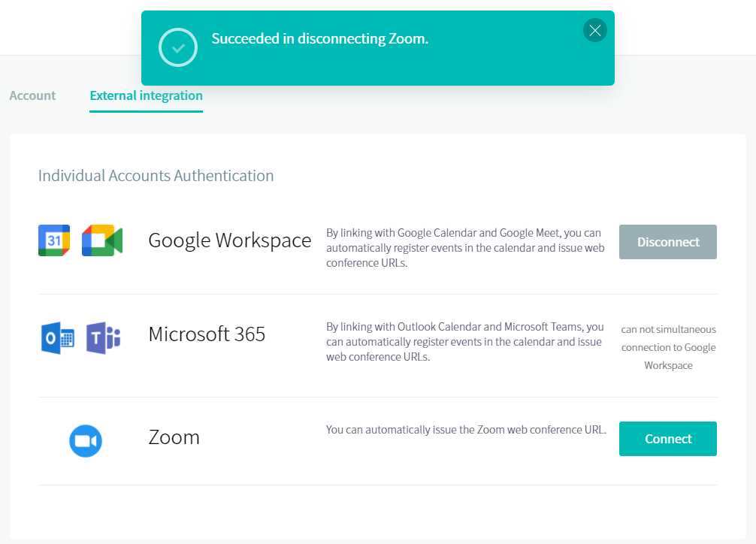Viewport: 756px width, 544px height.
Task: Click the Google Workspace description text
Action: coord(464,248)
